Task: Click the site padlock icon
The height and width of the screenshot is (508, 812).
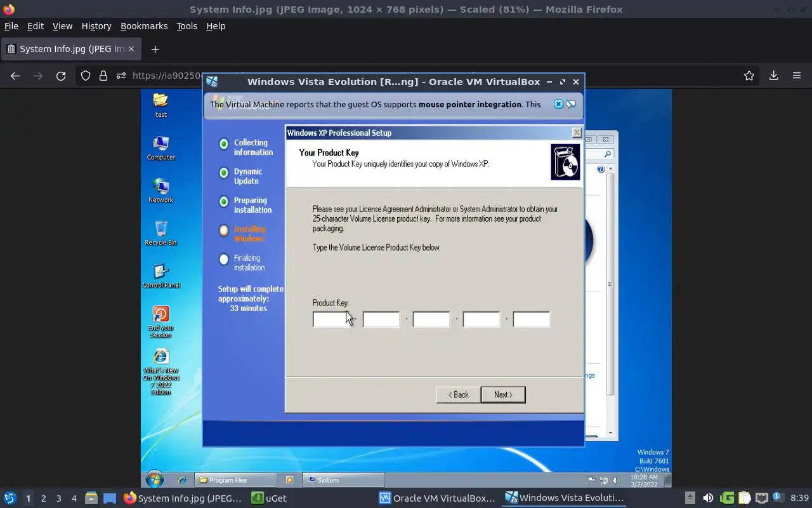Action: click(x=103, y=76)
